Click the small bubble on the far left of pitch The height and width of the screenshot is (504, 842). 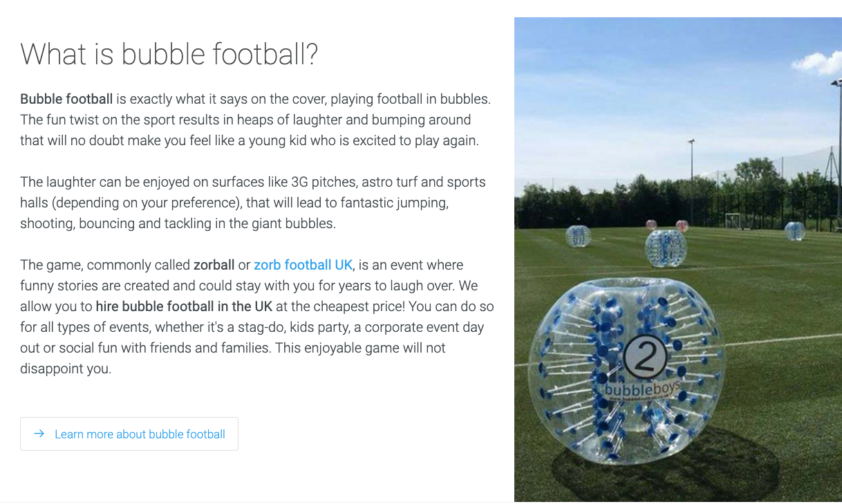click(578, 236)
